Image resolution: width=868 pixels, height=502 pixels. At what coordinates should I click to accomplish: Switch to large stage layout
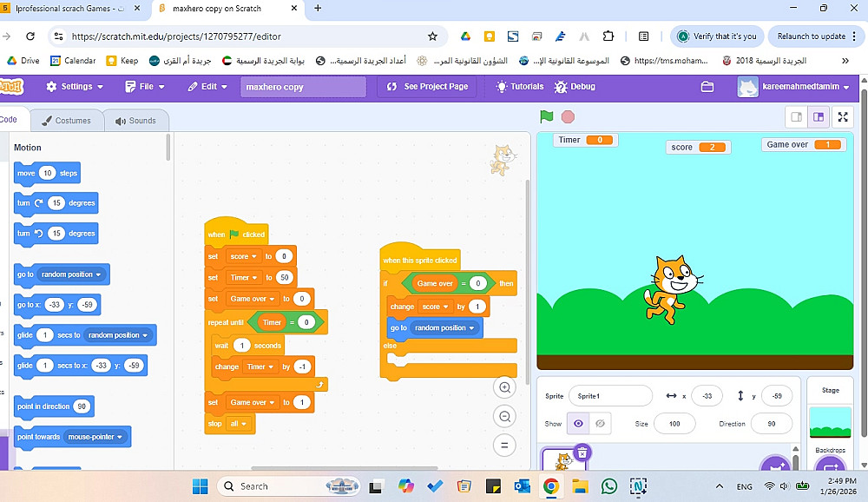tap(819, 117)
